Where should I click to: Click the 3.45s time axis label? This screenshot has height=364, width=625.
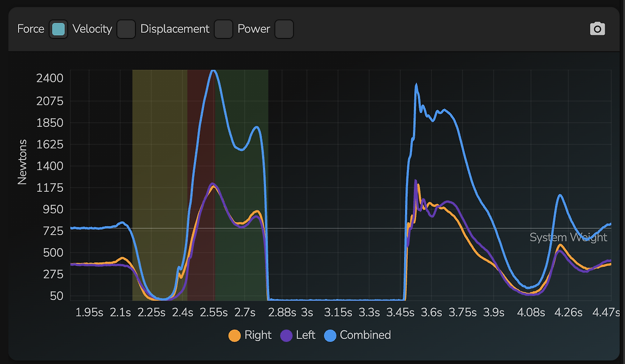point(400,312)
